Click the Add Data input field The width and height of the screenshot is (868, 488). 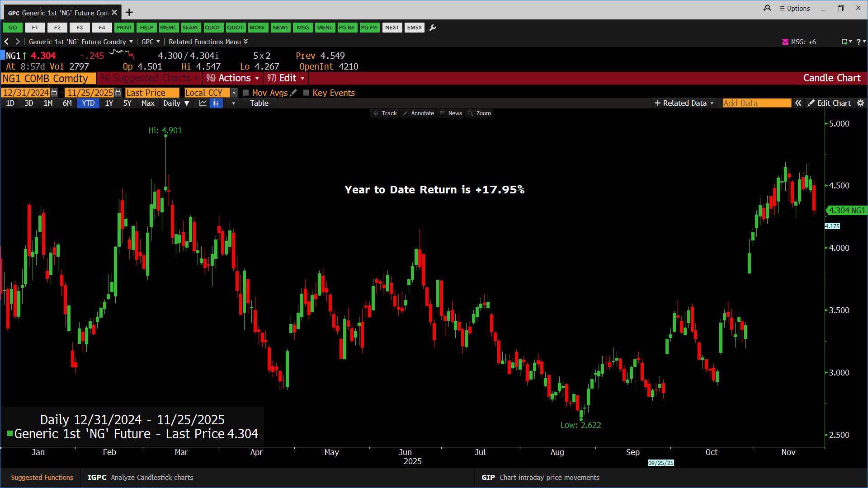click(756, 103)
